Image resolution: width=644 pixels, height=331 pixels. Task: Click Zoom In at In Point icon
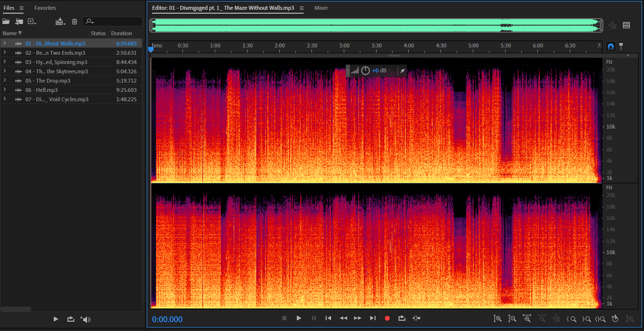(571, 318)
